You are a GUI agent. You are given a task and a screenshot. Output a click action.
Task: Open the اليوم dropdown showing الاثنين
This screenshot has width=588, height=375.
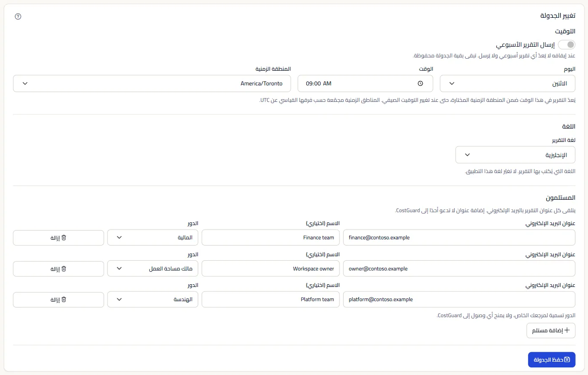point(508,84)
